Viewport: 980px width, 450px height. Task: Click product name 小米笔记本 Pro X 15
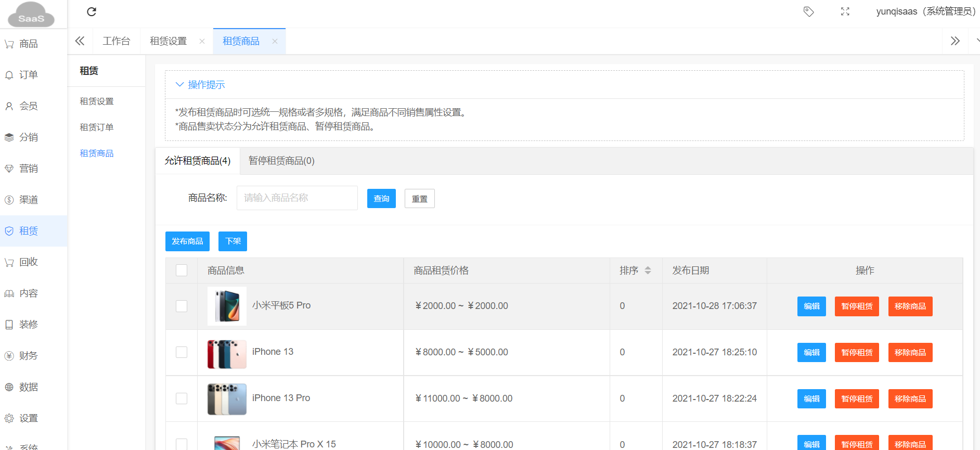coord(294,444)
